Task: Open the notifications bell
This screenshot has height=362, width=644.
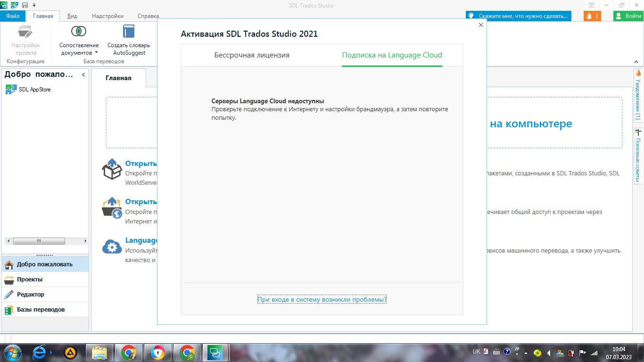Action: click(592, 16)
